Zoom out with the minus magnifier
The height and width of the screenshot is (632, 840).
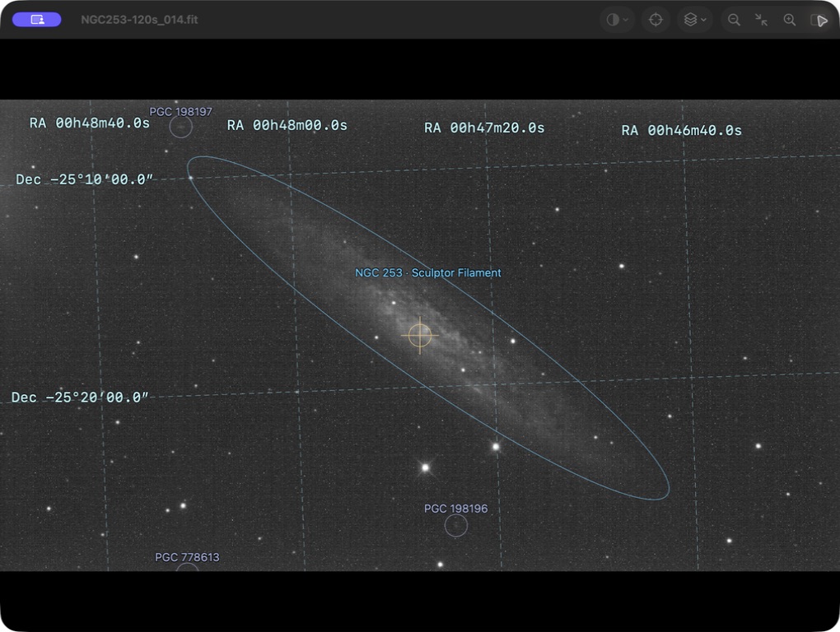pyautogui.click(x=734, y=20)
